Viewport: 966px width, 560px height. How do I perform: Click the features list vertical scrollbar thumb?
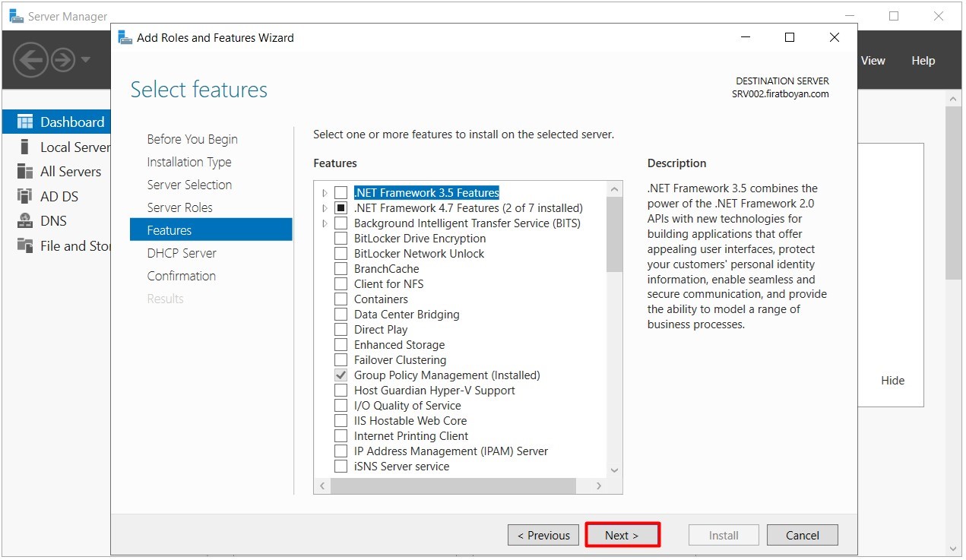(x=615, y=234)
